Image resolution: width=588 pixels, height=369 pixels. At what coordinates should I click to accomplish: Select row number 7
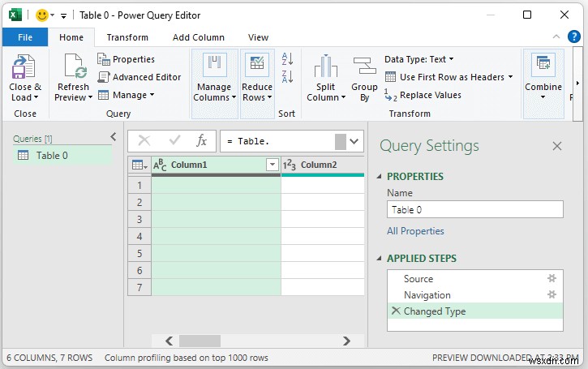(x=139, y=287)
